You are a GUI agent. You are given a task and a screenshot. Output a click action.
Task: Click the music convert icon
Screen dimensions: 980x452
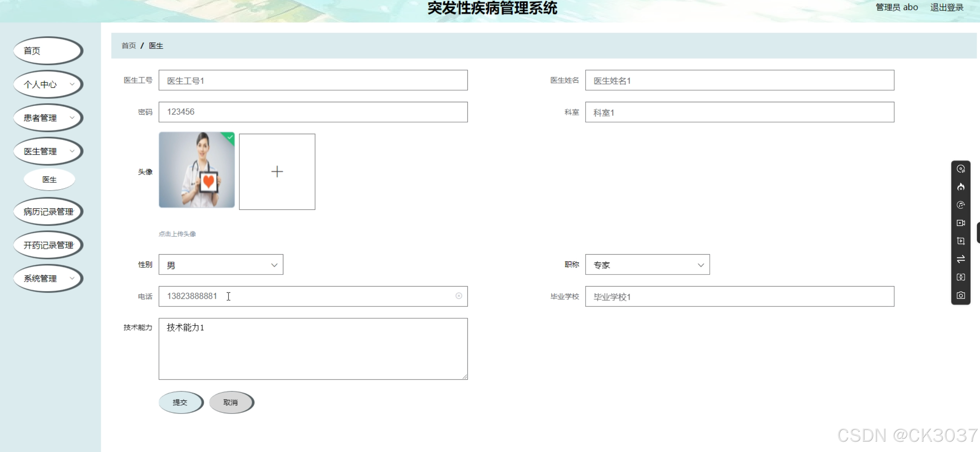click(x=961, y=205)
